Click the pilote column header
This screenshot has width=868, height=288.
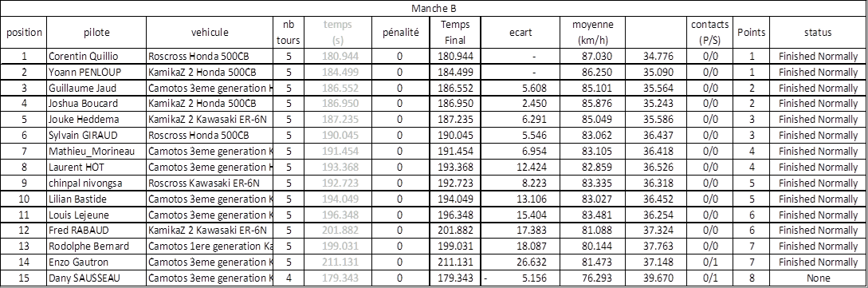[96, 32]
